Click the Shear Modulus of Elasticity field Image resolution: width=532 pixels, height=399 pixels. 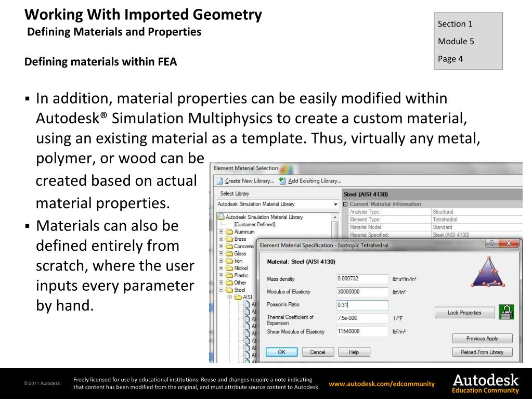tap(362, 331)
